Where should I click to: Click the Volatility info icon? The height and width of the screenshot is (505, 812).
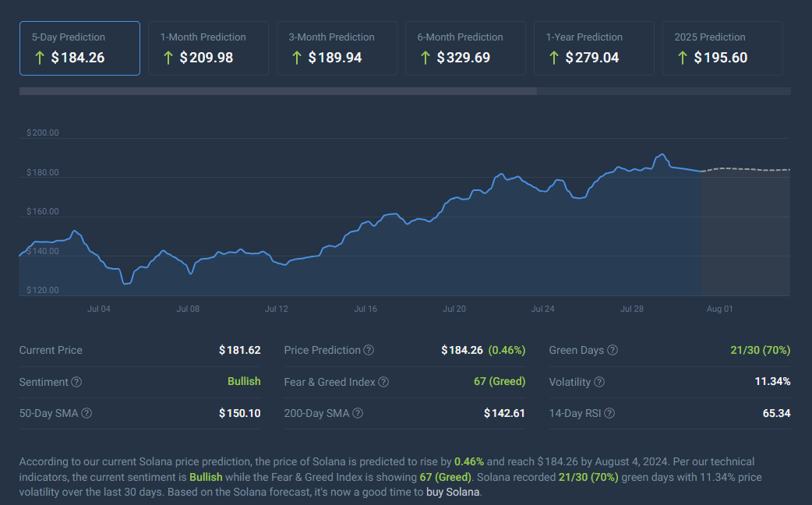(599, 382)
